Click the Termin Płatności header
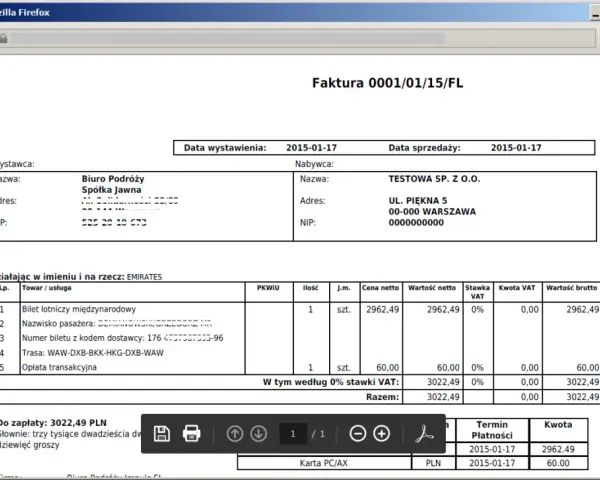The height and width of the screenshot is (480, 600). tap(492, 430)
